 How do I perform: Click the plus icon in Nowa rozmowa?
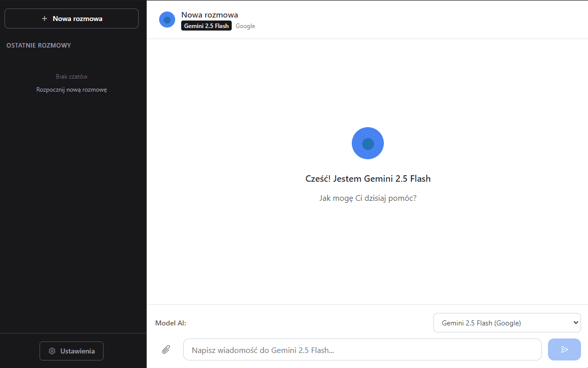(x=45, y=19)
